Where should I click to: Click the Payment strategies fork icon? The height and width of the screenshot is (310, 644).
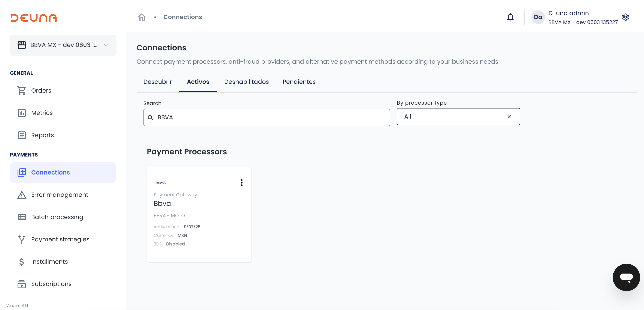click(21, 239)
